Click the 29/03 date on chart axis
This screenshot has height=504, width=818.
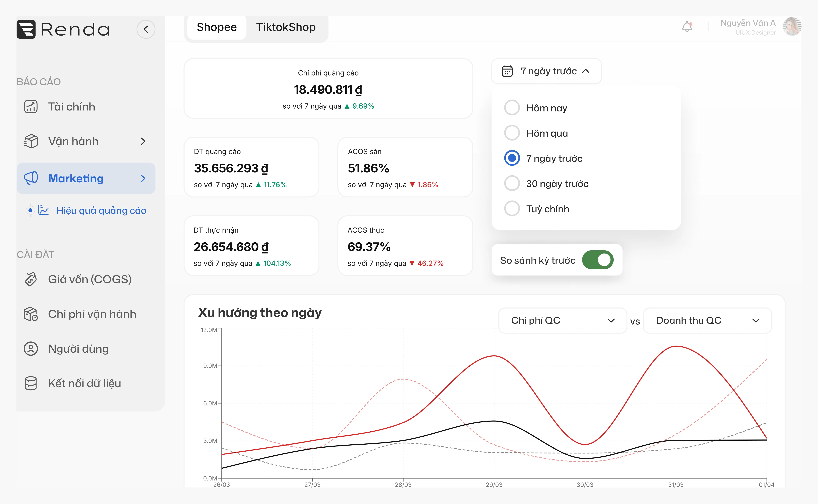(494, 485)
